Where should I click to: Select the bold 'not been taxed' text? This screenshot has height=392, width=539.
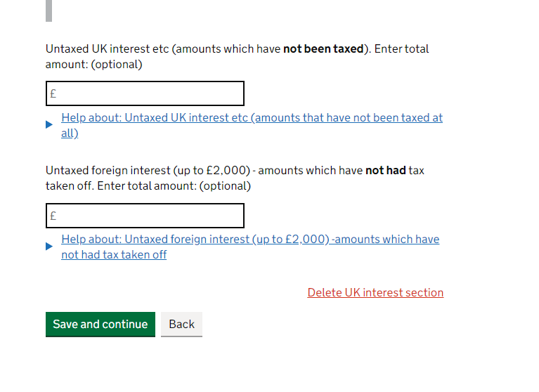click(323, 49)
